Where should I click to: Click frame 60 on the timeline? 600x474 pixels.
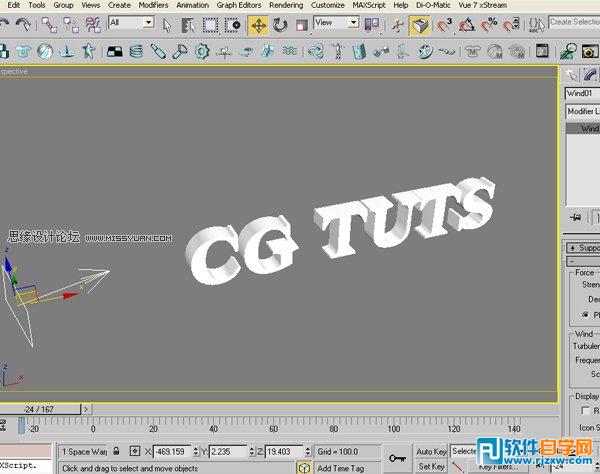click(x=274, y=428)
